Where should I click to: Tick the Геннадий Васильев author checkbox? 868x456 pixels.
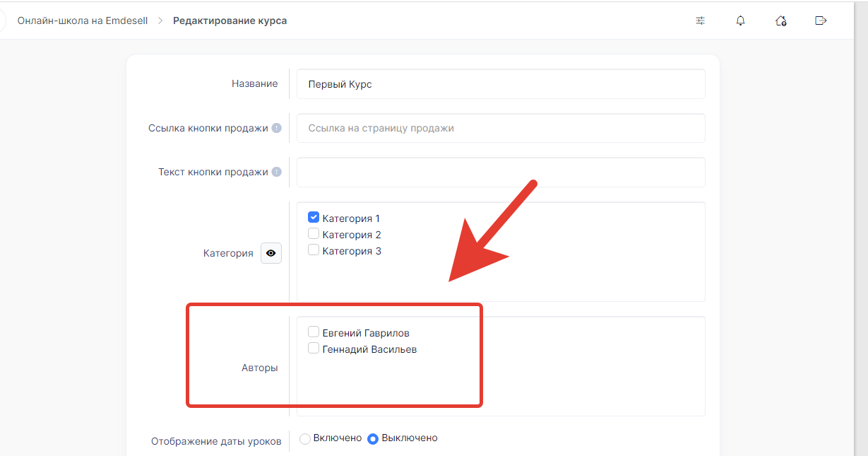(x=314, y=349)
